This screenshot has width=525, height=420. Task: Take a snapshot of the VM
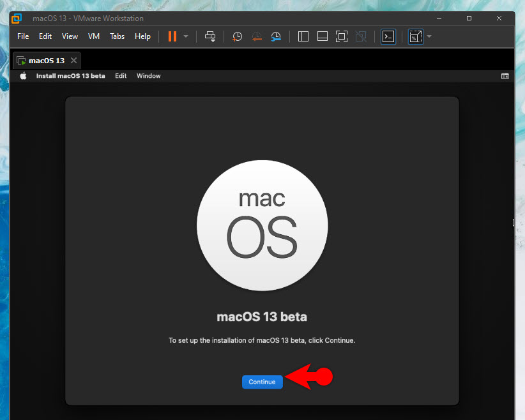(x=238, y=36)
